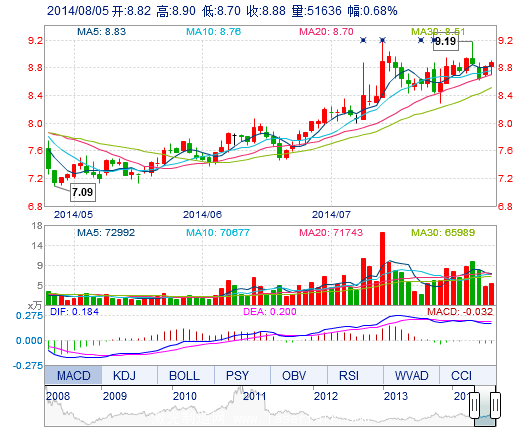Click the right range slider handle

495,405
